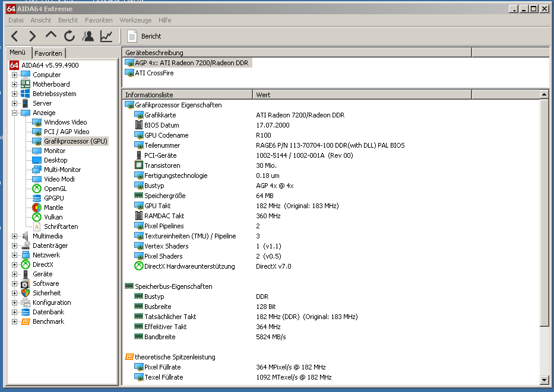Click the Software icon in the tree
Viewport: 554px width, 392px height.
coord(26,283)
